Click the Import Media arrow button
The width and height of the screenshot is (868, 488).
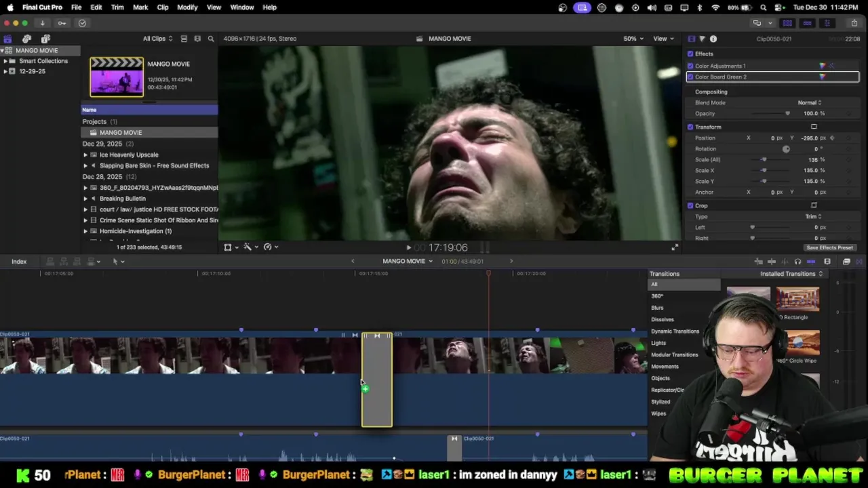pyautogui.click(x=42, y=23)
